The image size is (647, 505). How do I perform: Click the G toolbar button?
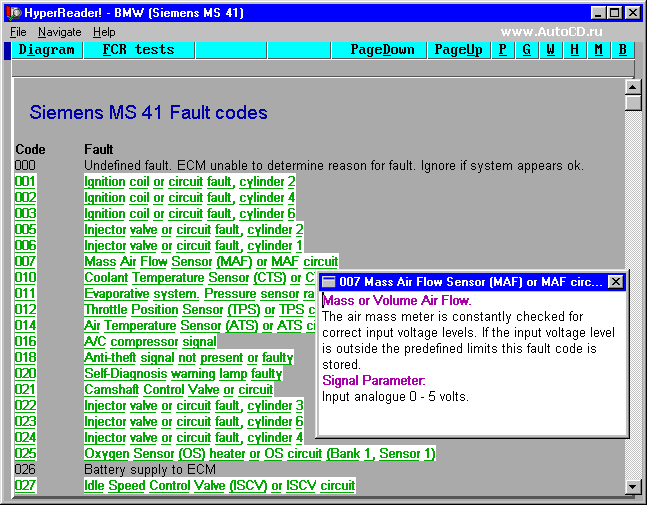click(x=527, y=50)
